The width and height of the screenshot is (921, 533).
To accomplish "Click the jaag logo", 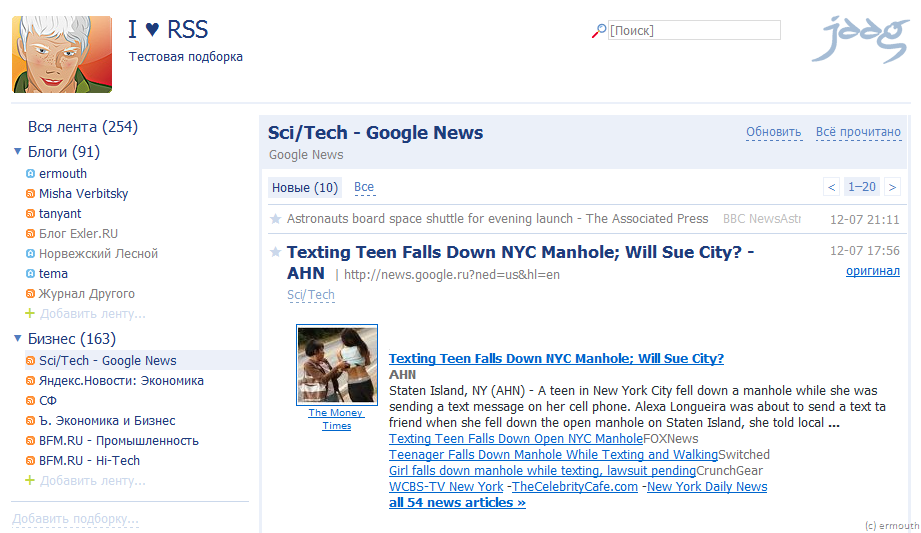I will pyautogui.click(x=861, y=39).
